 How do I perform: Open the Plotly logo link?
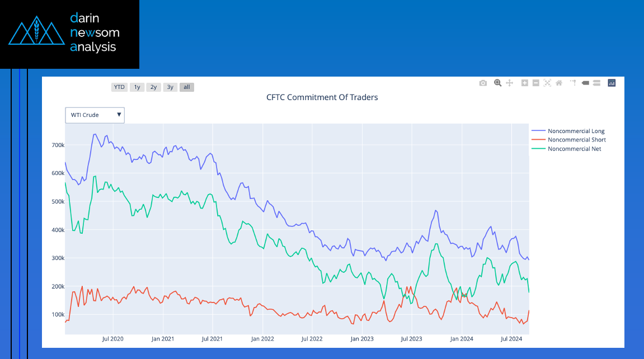click(612, 83)
